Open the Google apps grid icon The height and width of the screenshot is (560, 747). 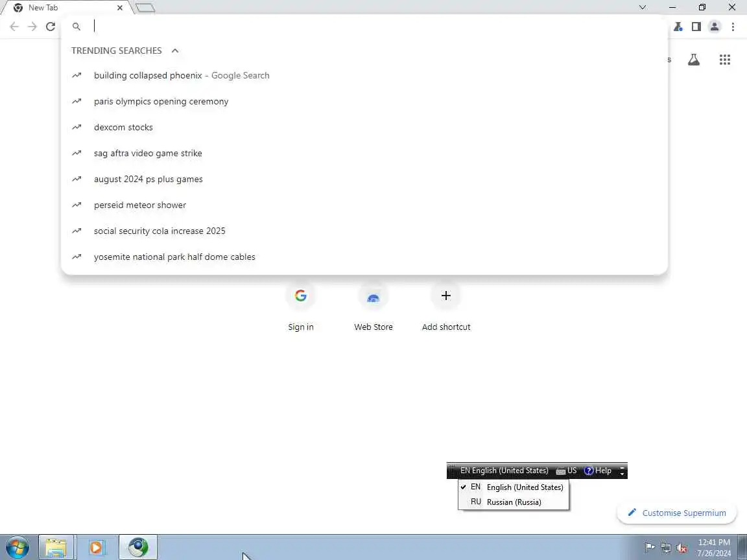tap(724, 60)
